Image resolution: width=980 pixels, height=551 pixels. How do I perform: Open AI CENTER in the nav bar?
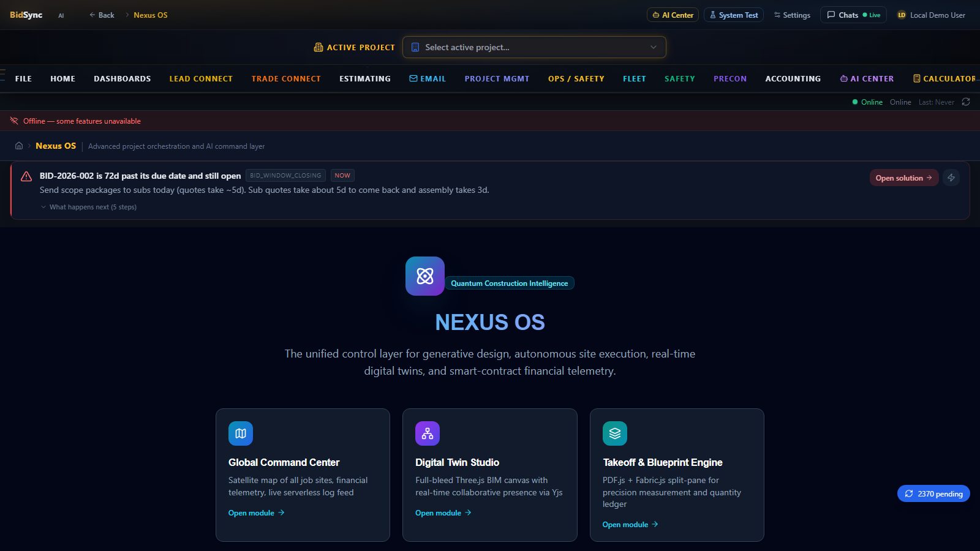(x=867, y=78)
